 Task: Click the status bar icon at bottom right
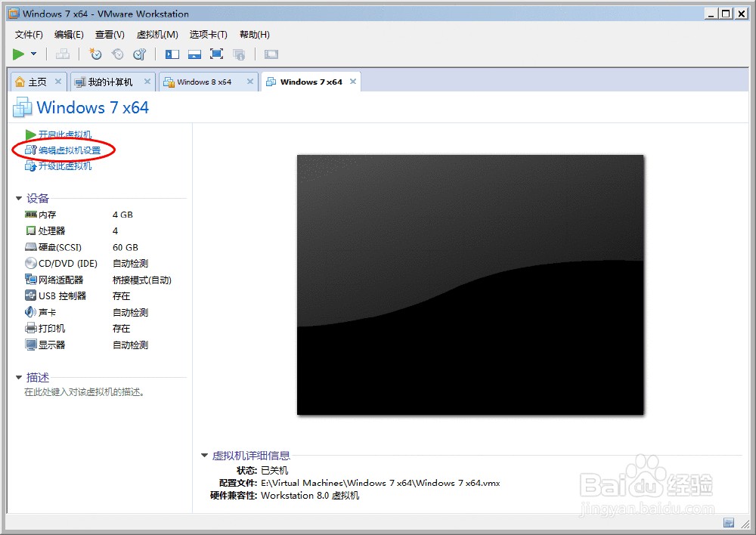pyautogui.click(x=729, y=523)
